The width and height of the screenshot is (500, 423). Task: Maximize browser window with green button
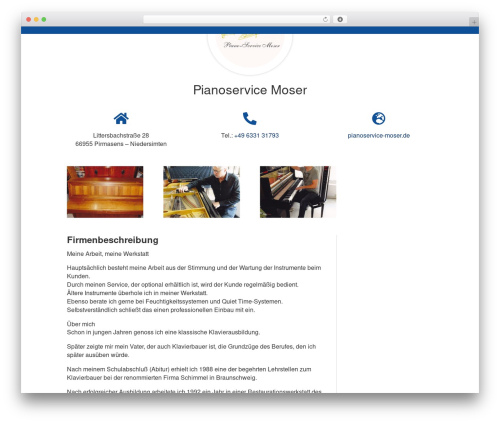[x=44, y=19]
